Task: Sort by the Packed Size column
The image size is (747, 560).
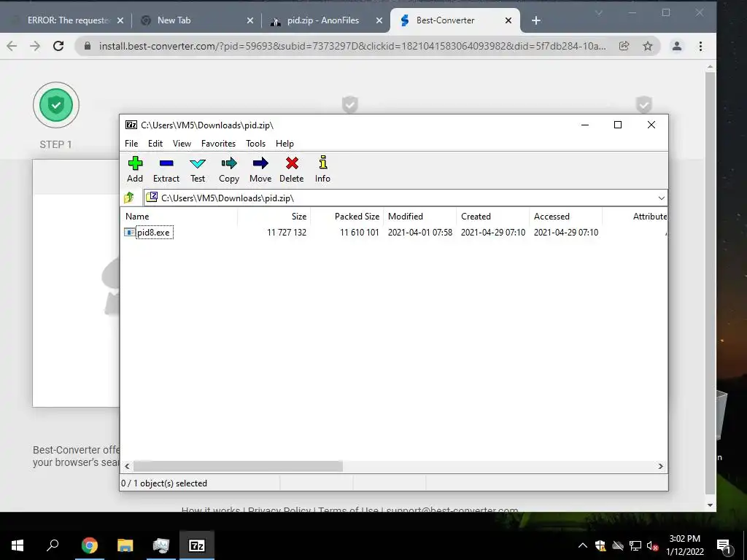Action: pos(347,216)
